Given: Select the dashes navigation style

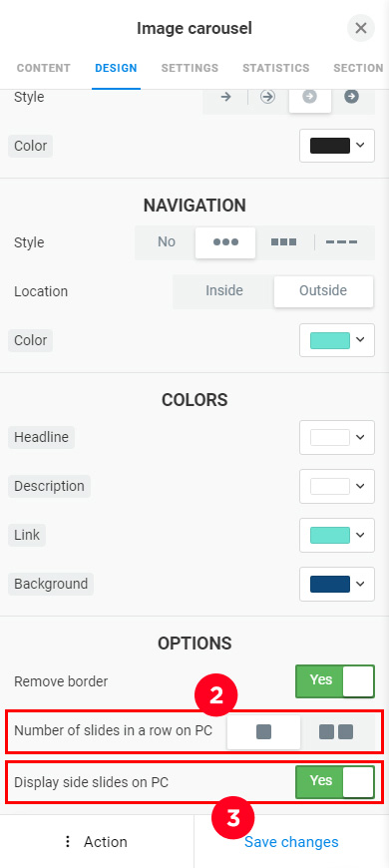Looking at the screenshot, I should pyautogui.click(x=341, y=242).
